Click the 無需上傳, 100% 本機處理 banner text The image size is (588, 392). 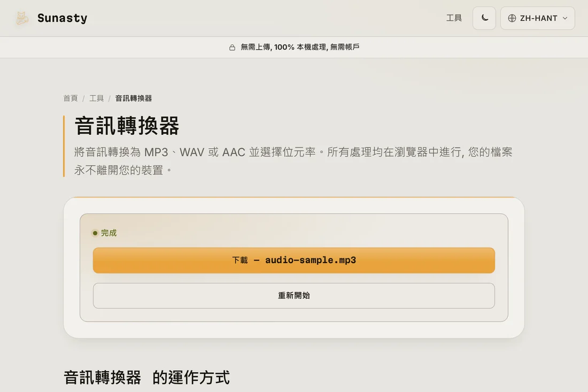(300, 47)
